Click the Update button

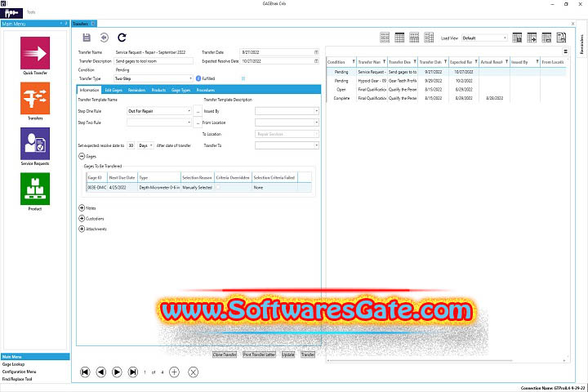point(288,354)
